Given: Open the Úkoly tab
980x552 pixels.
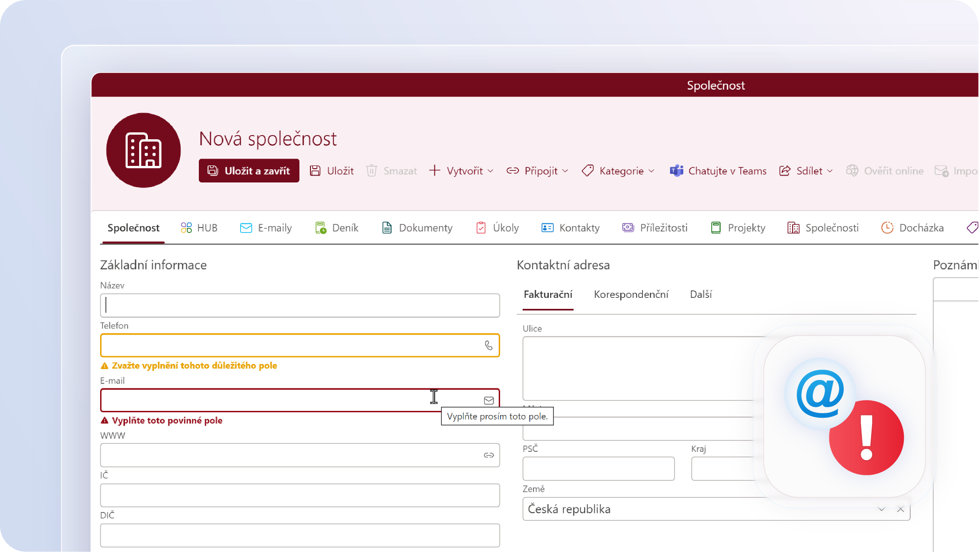Looking at the screenshot, I should (x=498, y=228).
